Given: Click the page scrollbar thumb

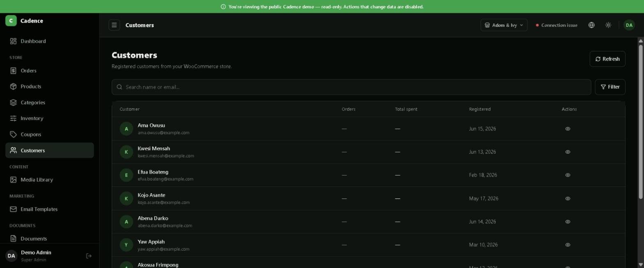Looking at the screenshot, I should 641,122.
